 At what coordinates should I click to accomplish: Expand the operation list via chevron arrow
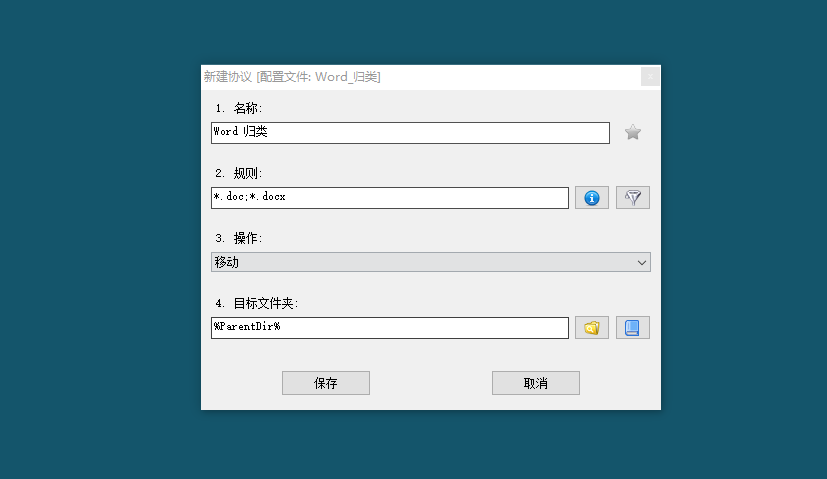(x=641, y=262)
